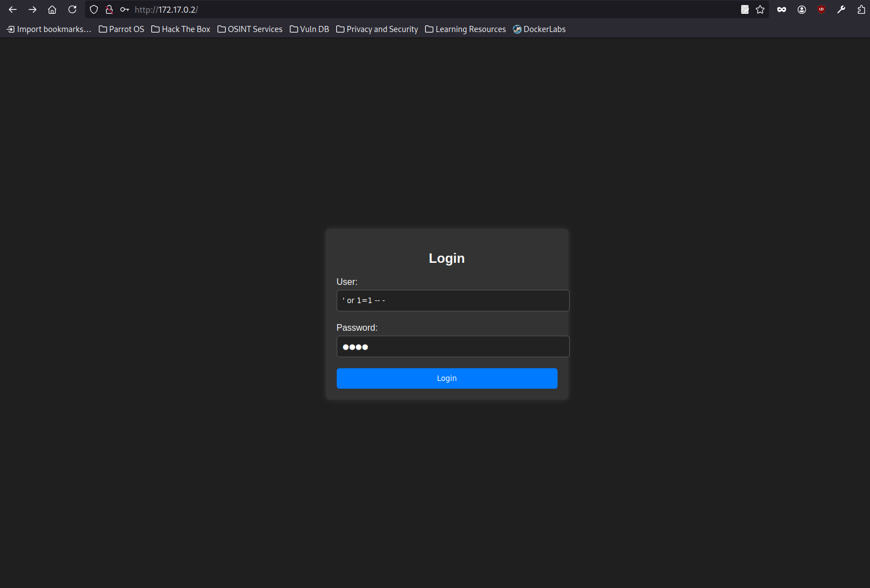Open the Firefox account profile icon
Image resolution: width=870 pixels, height=588 pixels.
click(x=802, y=9)
